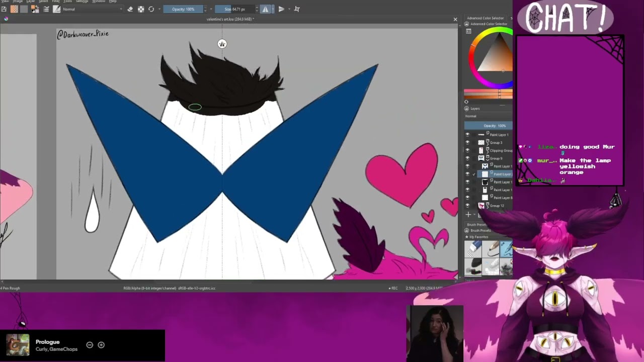
Task: Hide Paint Layer 1 at top of layer list
Action: (467, 135)
